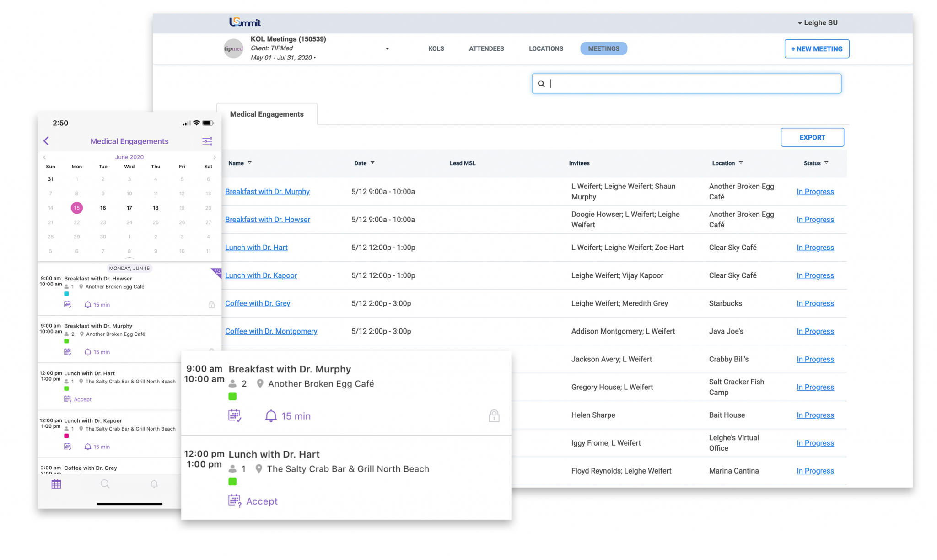This screenshot has height=560, width=937.
Task: Click the Export button
Action: pyautogui.click(x=813, y=137)
